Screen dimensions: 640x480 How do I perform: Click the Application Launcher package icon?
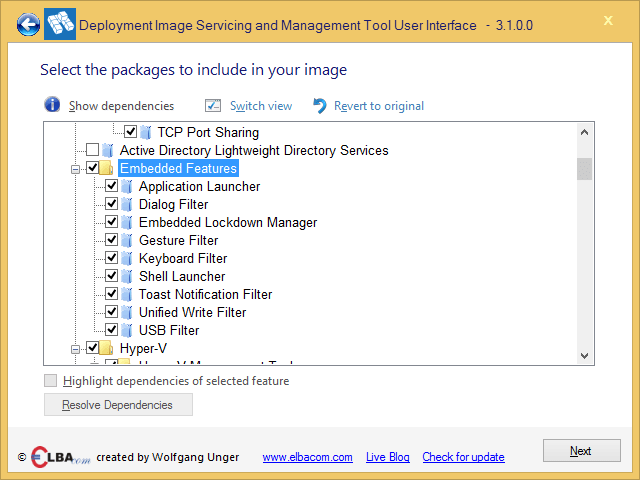point(127,187)
